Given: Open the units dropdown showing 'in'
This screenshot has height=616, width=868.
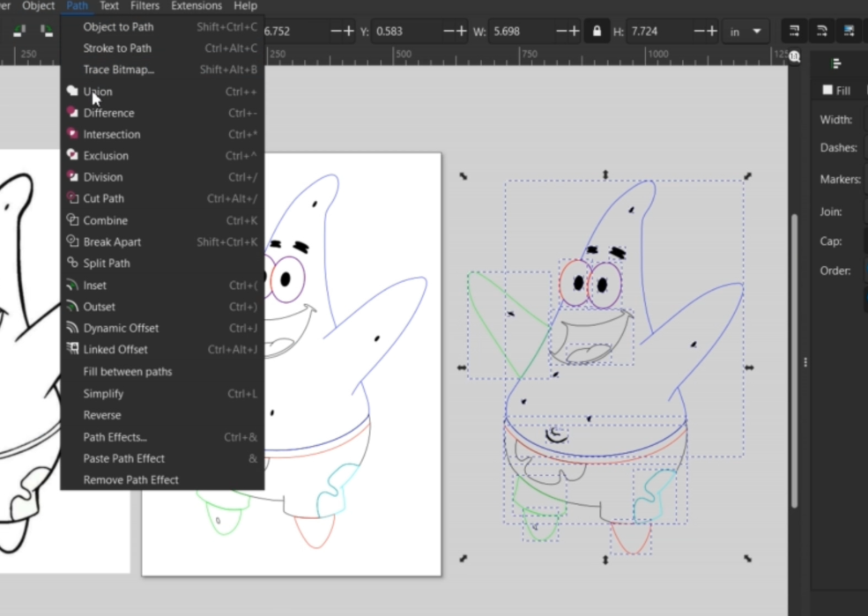Looking at the screenshot, I should [x=745, y=32].
